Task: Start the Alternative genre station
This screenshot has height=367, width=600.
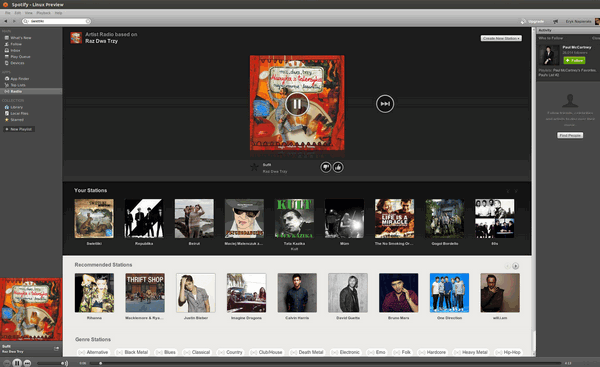Action: (93, 352)
